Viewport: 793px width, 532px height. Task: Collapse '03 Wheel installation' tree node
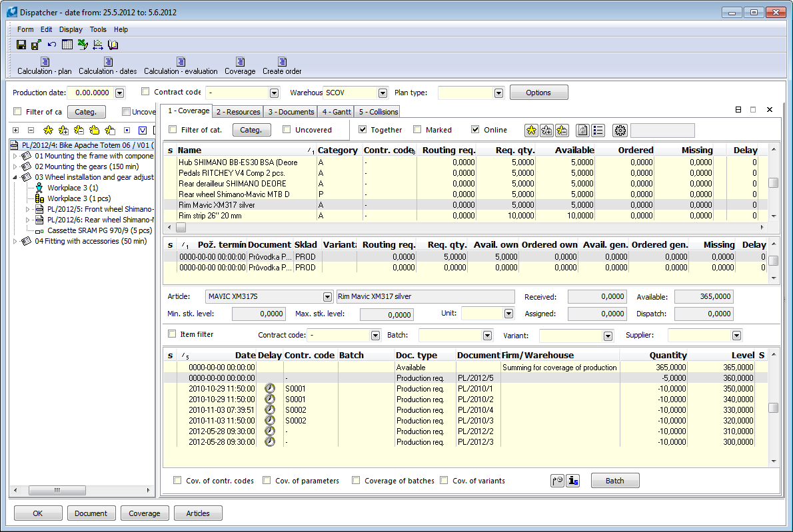pyautogui.click(x=15, y=177)
